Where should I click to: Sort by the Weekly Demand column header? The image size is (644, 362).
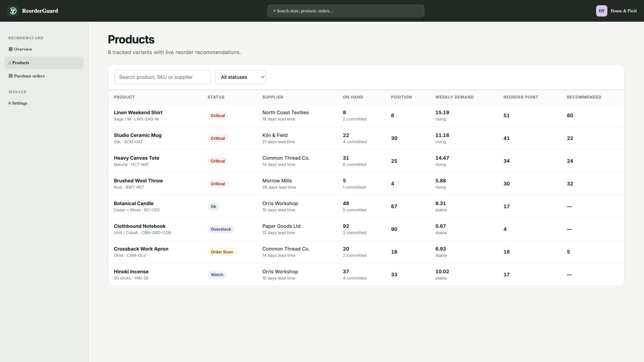click(454, 97)
